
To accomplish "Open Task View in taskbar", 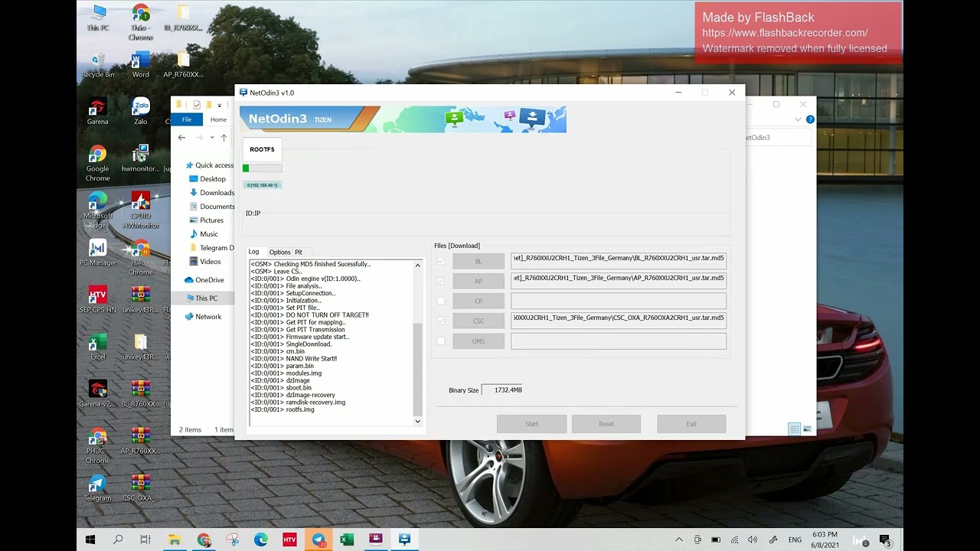I will pos(145,540).
